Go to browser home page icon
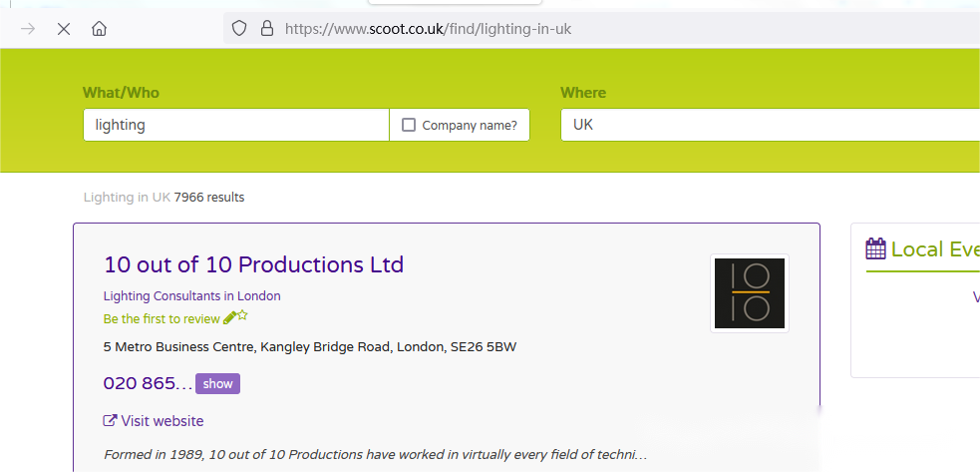Screen dimensions: 980x472 pos(99,29)
